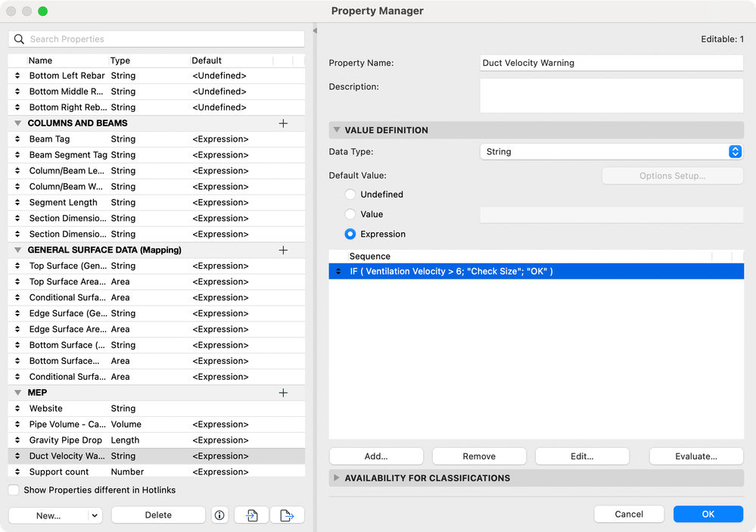This screenshot has height=532, width=756.
Task: Click the Add... expression button
Action: [x=376, y=456]
